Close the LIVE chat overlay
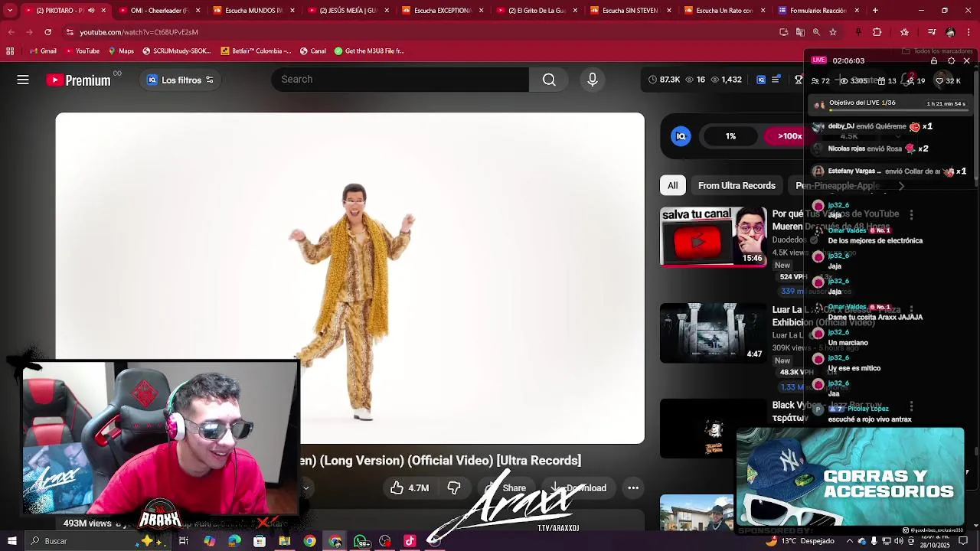The image size is (980, 551). (x=966, y=60)
